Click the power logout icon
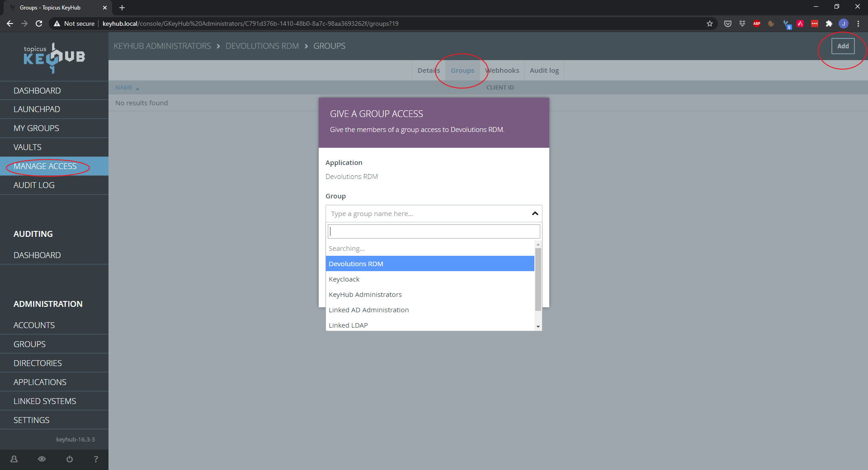868x470 pixels. pyautogui.click(x=70, y=459)
